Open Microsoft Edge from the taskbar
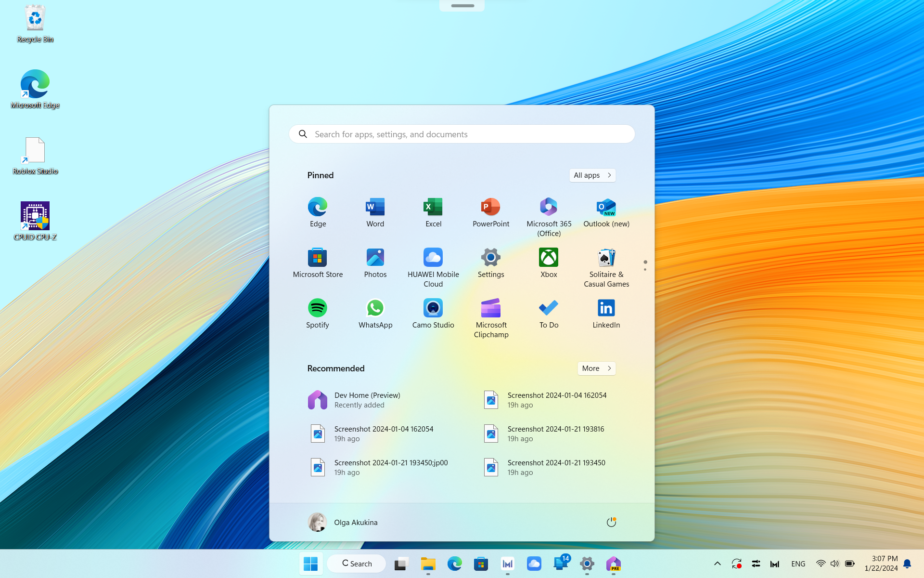Viewport: 924px width, 578px height. 455,564
